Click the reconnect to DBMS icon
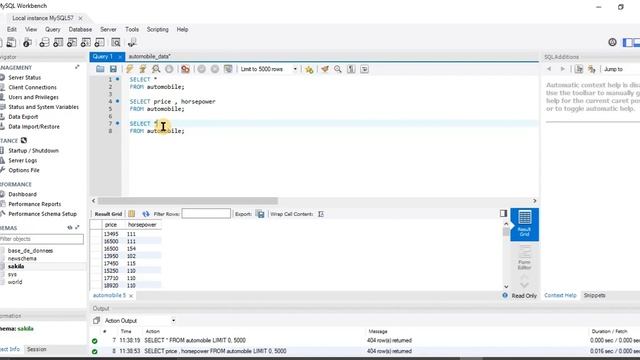640x360 pixels. pyautogui.click(x=132, y=42)
